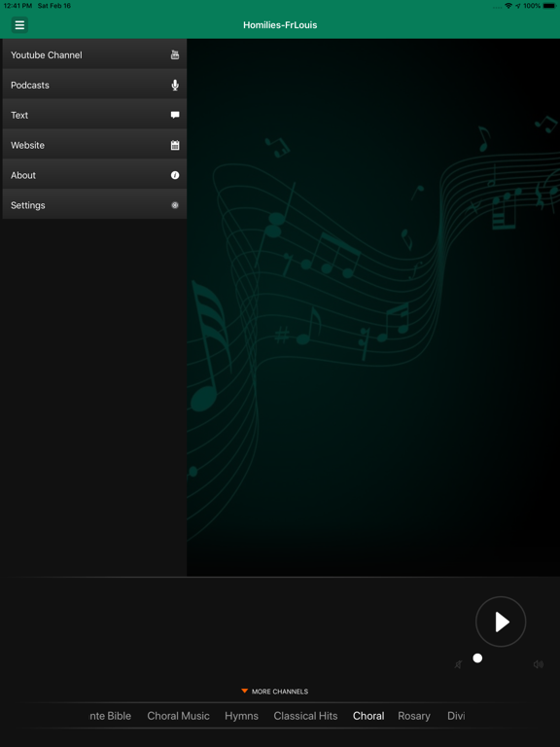Viewport: 560px width, 747px height.
Task: Open the Website menu entry
Action: [94, 145]
